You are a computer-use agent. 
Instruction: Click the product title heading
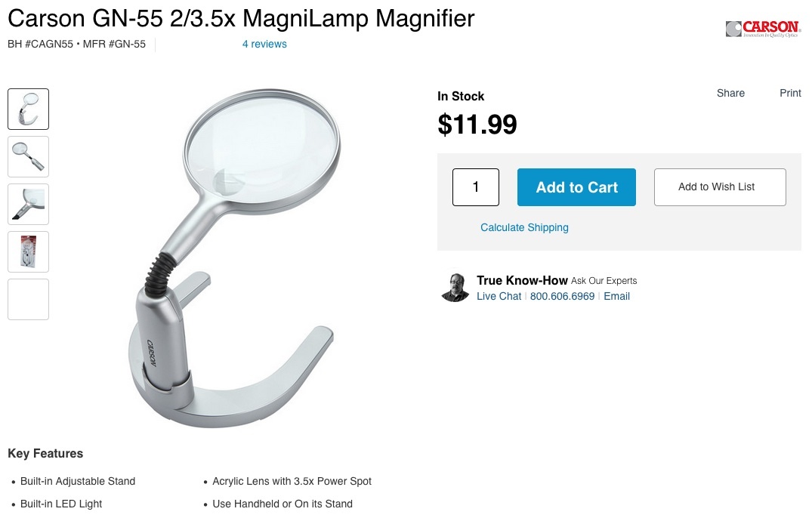[x=241, y=19]
